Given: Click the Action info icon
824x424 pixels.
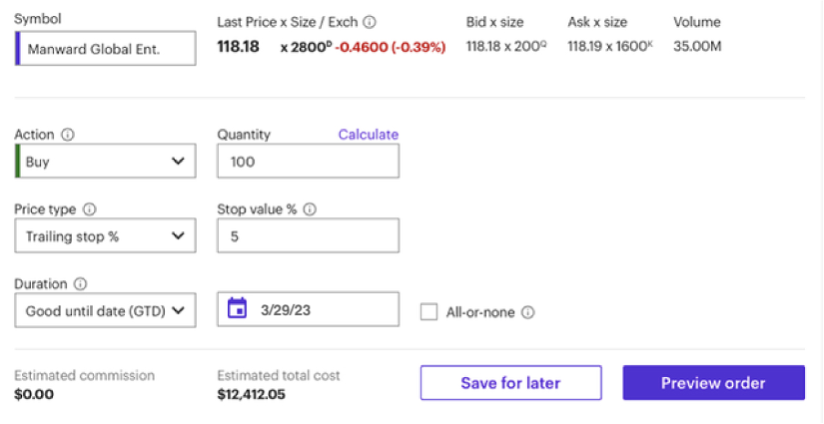Looking at the screenshot, I should coord(68,134).
